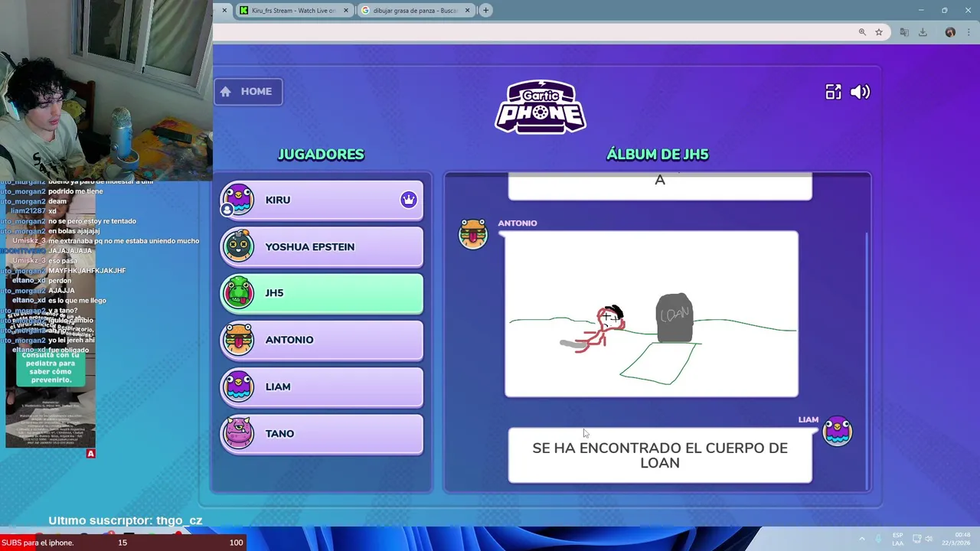Click Antonio's avatar beside the drawing
980x551 pixels.
click(x=473, y=233)
